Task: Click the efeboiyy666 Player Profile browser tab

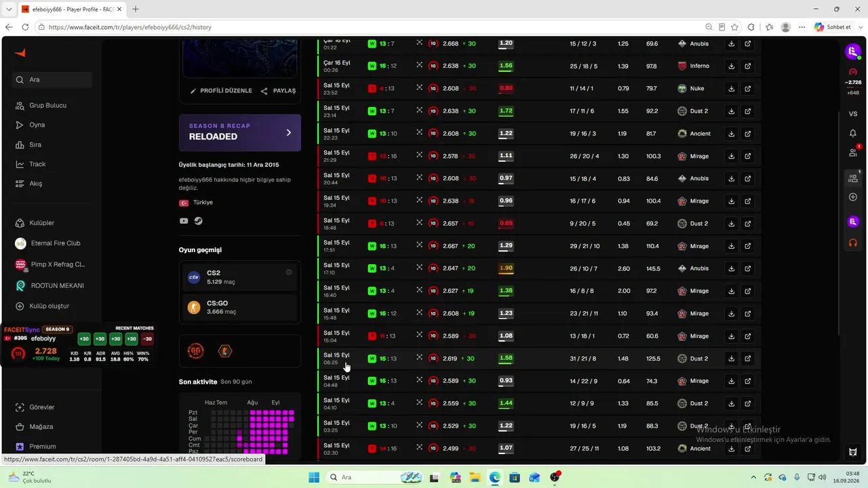Action: click(x=71, y=9)
